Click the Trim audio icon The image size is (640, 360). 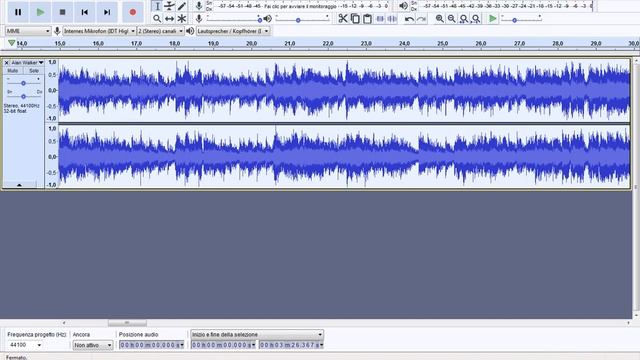pos(380,18)
